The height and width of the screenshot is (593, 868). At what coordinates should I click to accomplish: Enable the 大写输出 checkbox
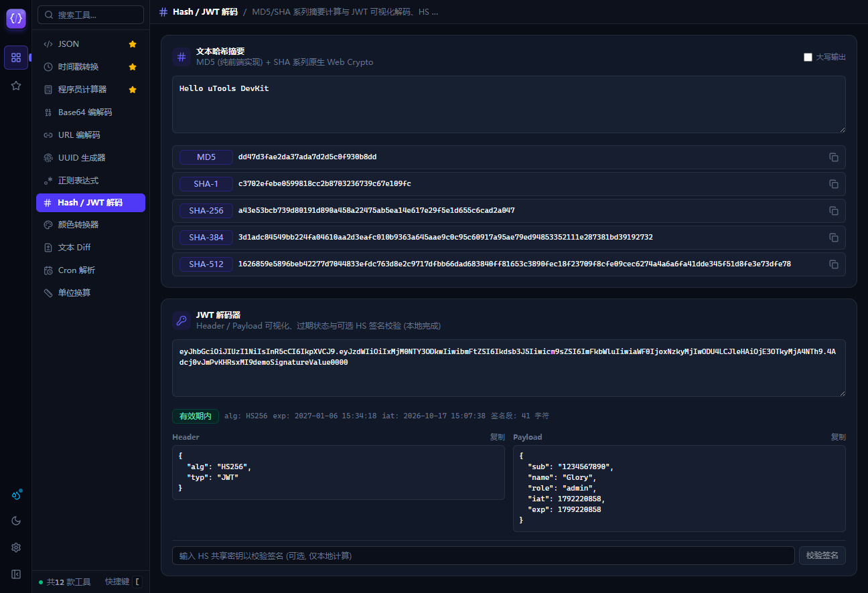coord(808,57)
